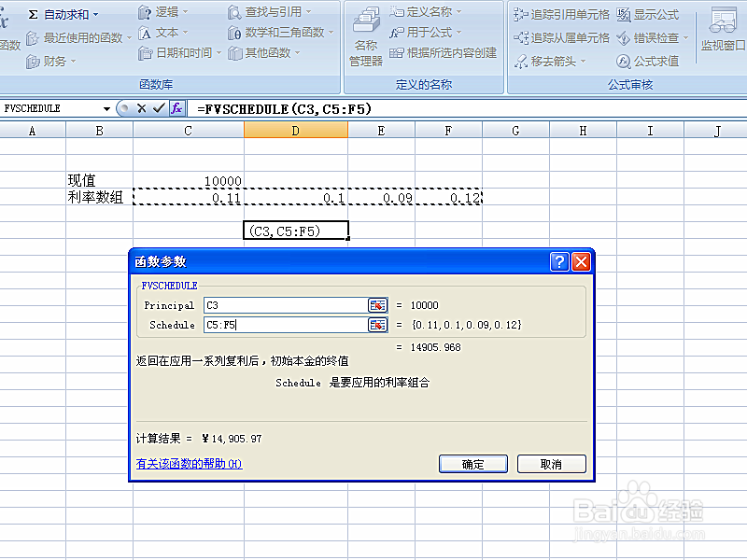Confirm entry with the checkmark formula bar icon

pyautogui.click(x=156, y=107)
